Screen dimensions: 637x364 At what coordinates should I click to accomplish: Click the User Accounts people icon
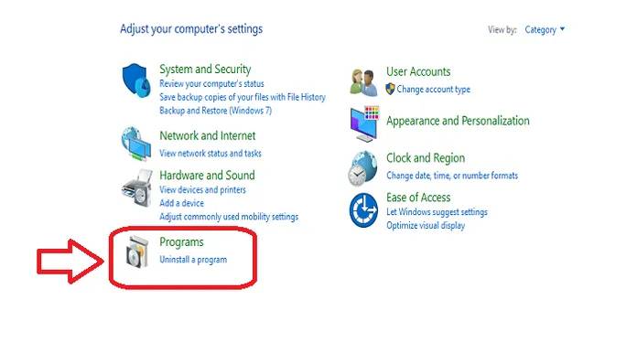pos(363,83)
